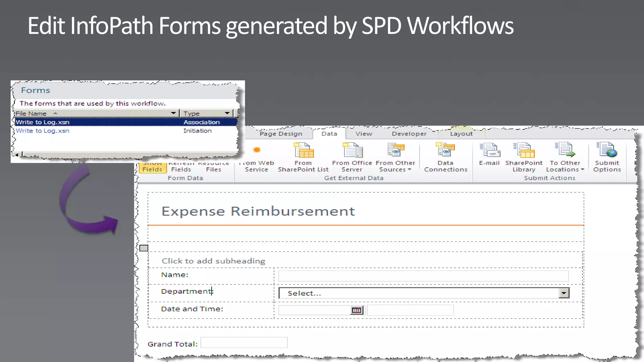Open the date picker calendar icon
This screenshot has height=362, width=644.
356,310
